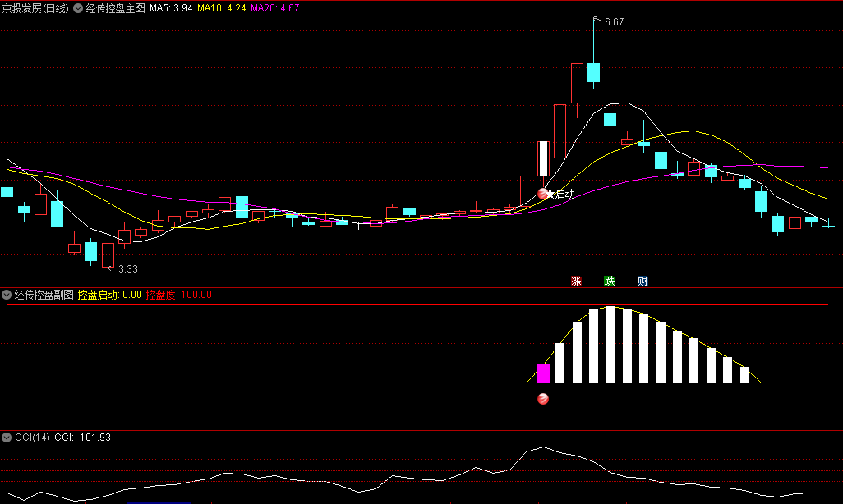The height and width of the screenshot is (504, 843).
Task: Click the 经传控盘主图 indicator name
Action: point(116,8)
